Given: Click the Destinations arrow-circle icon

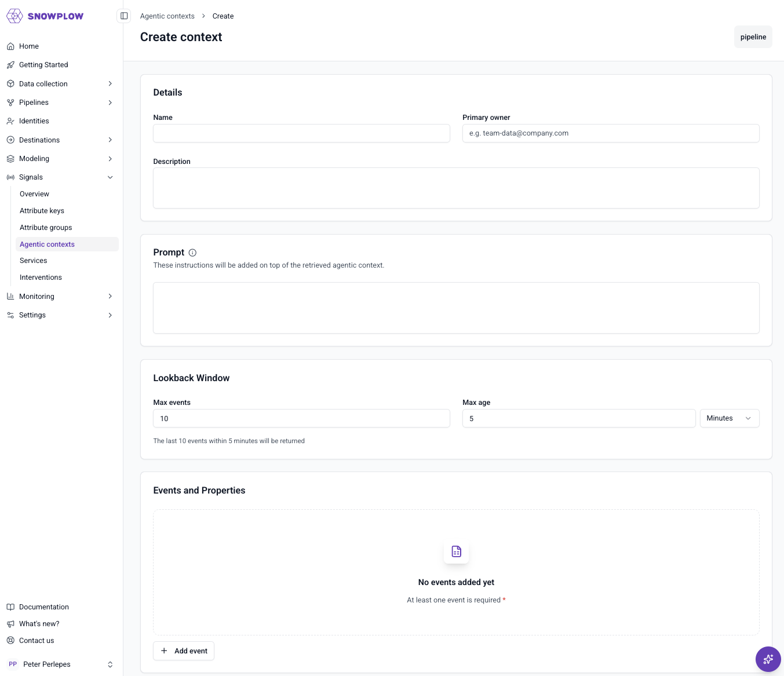Looking at the screenshot, I should click(10, 140).
